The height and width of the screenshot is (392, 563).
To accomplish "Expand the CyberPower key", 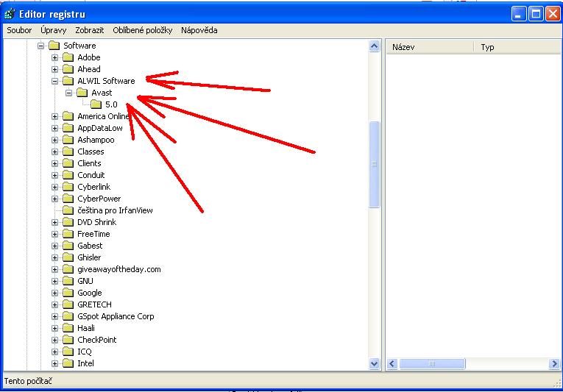I will click(54, 199).
